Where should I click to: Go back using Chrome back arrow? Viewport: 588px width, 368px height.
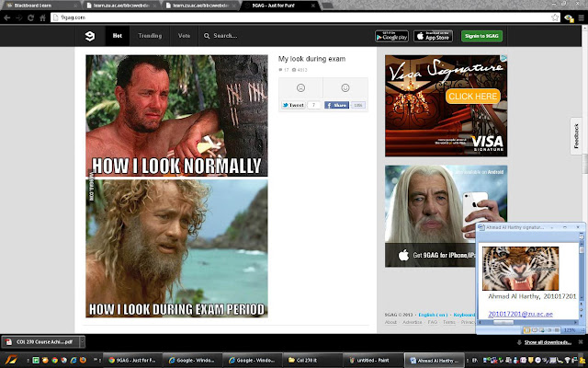(6, 17)
